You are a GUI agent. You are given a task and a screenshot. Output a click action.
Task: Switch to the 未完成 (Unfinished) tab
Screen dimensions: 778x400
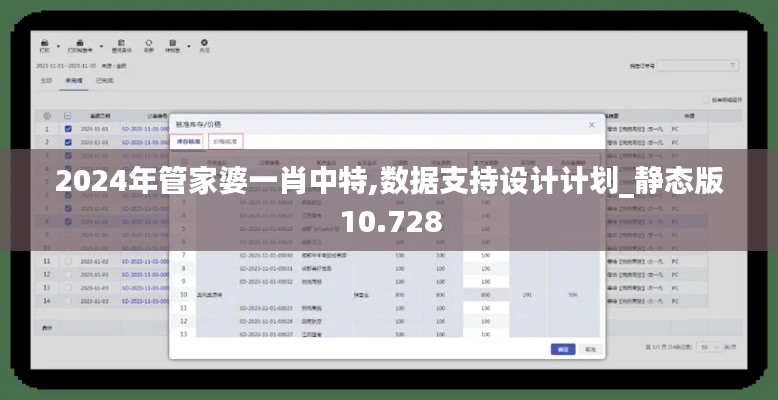point(73,80)
